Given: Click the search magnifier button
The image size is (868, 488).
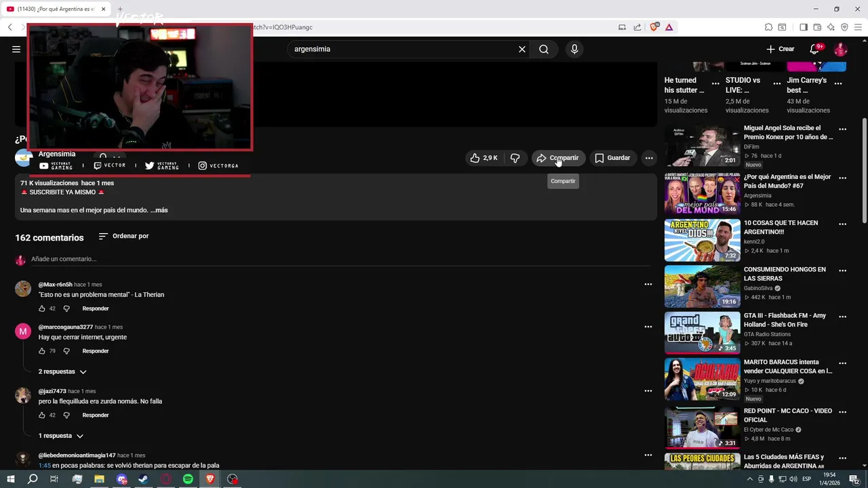Looking at the screenshot, I should coord(544,49).
